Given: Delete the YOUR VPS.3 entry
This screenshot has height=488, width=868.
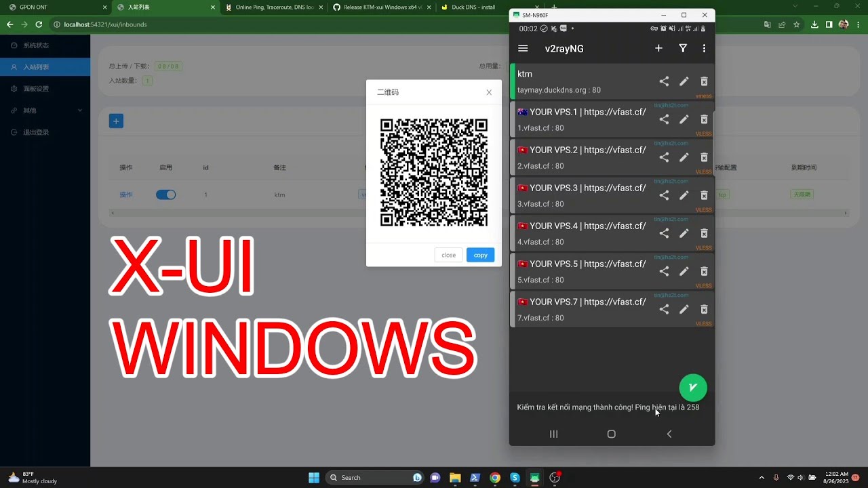Looking at the screenshot, I should tap(704, 195).
